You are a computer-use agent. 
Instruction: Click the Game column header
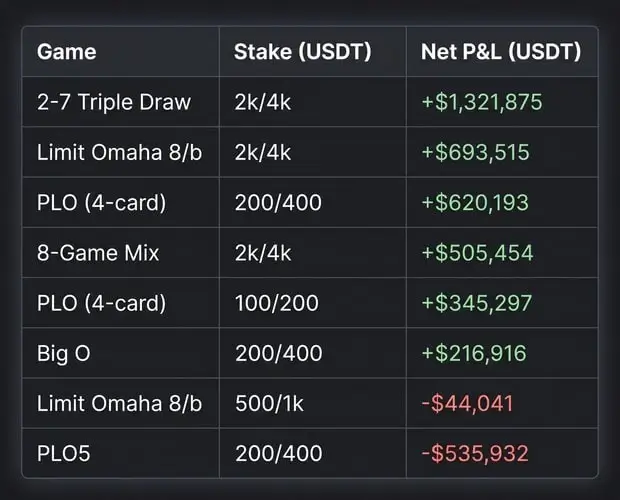point(66,52)
